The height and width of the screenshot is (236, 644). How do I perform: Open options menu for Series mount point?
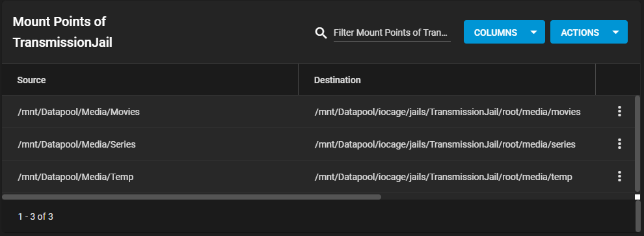tap(619, 144)
